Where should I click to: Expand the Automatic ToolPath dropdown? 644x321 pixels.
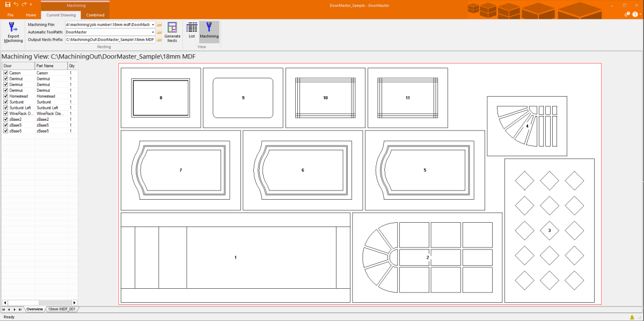tap(153, 32)
